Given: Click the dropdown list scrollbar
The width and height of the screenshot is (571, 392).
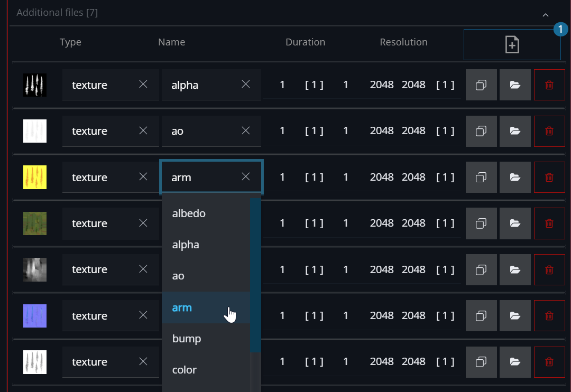Looking at the screenshot, I should [255, 275].
